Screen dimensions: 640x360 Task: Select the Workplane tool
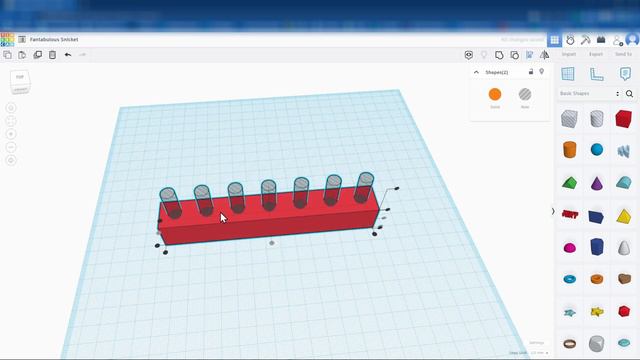point(568,74)
